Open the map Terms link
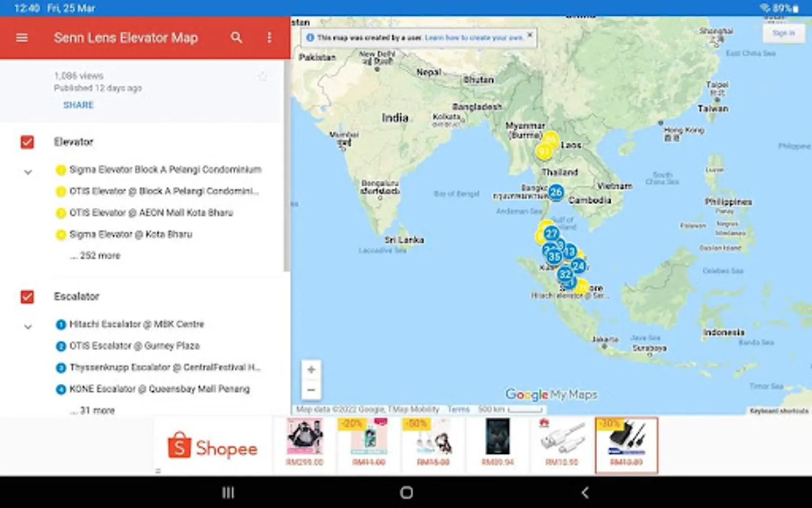 458,409
